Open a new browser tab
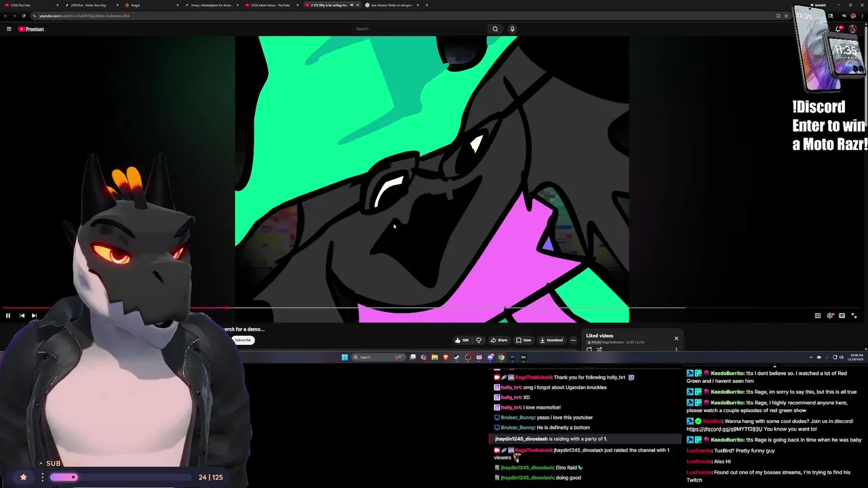 [x=427, y=5]
